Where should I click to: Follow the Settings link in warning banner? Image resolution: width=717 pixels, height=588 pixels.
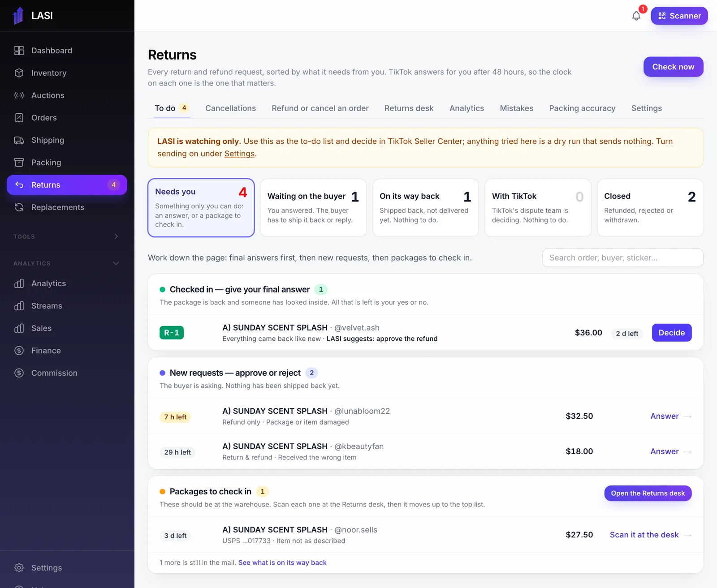coord(239,154)
